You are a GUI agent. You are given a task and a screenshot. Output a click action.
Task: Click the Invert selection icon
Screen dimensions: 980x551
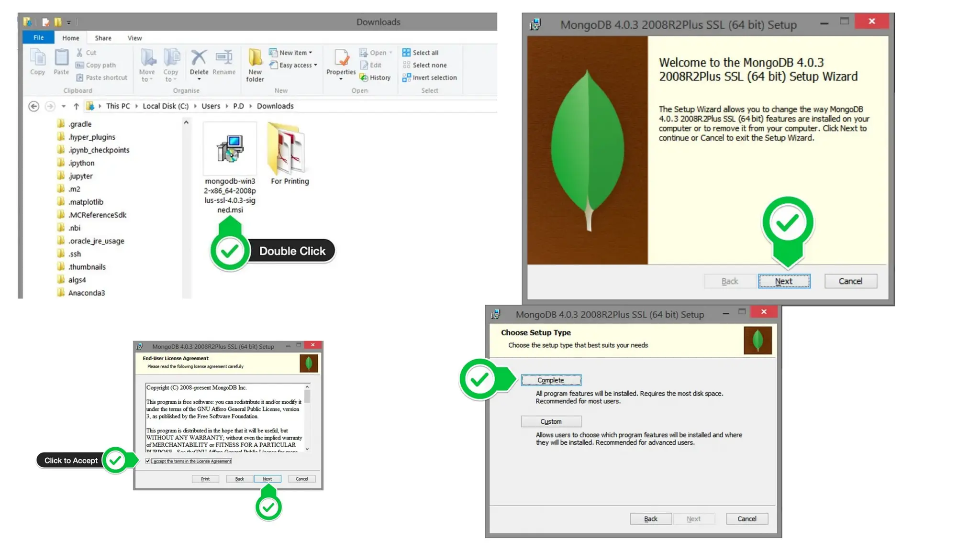[406, 77]
